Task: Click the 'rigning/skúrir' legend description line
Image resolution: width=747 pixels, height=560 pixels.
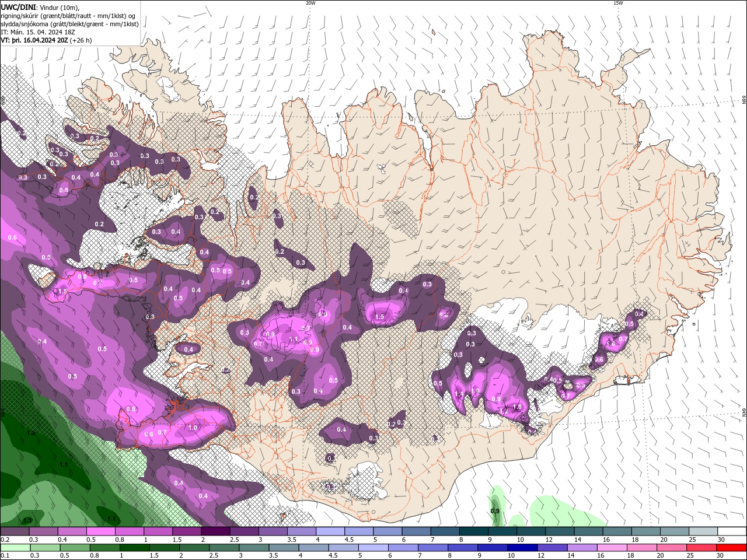Action: pos(69,16)
